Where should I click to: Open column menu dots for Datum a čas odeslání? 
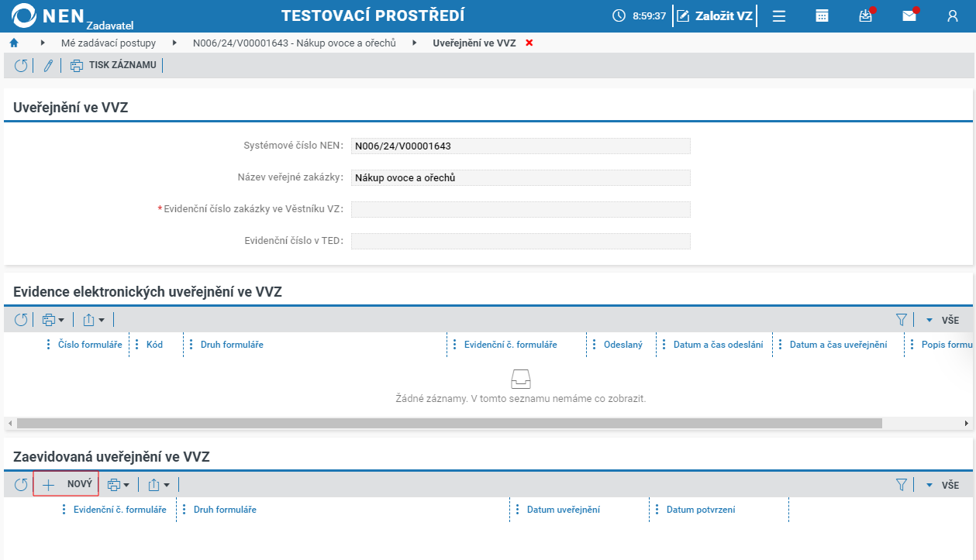point(664,345)
